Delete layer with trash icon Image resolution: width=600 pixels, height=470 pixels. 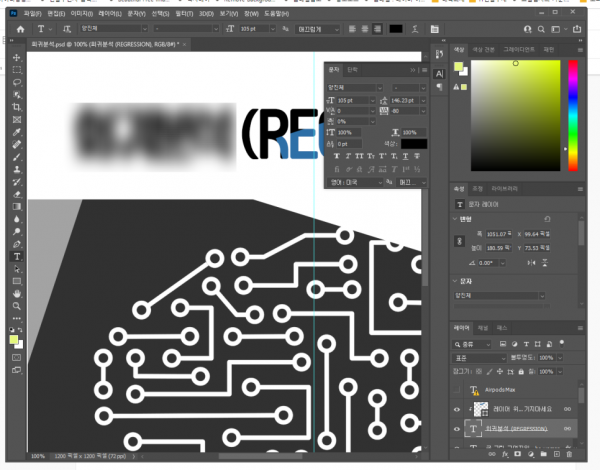coord(569,454)
